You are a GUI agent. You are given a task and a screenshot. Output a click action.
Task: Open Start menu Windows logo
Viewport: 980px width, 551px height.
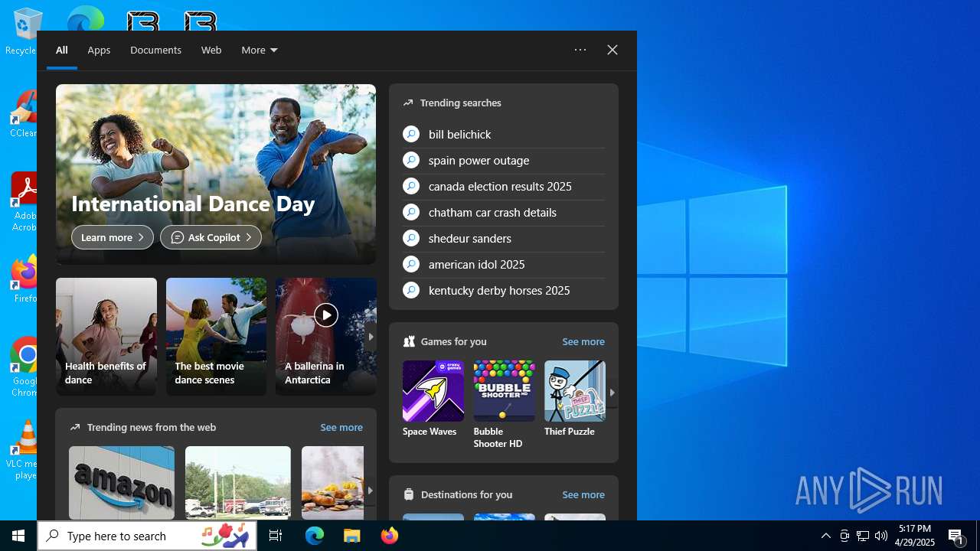coord(18,536)
